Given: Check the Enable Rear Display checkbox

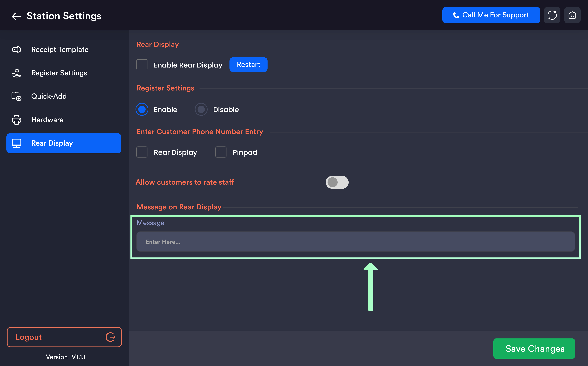Looking at the screenshot, I should [142, 65].
